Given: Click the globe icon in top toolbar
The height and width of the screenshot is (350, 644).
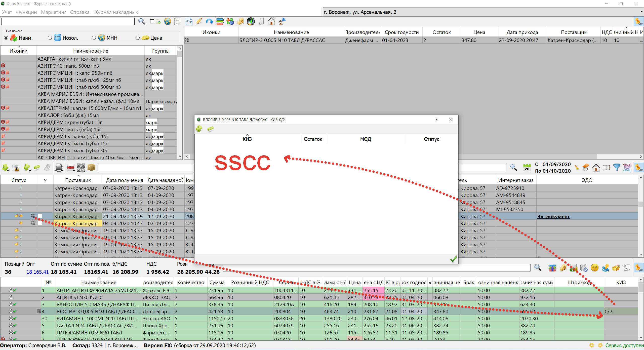Looking at the screenshot, I should tap(168, 21).
